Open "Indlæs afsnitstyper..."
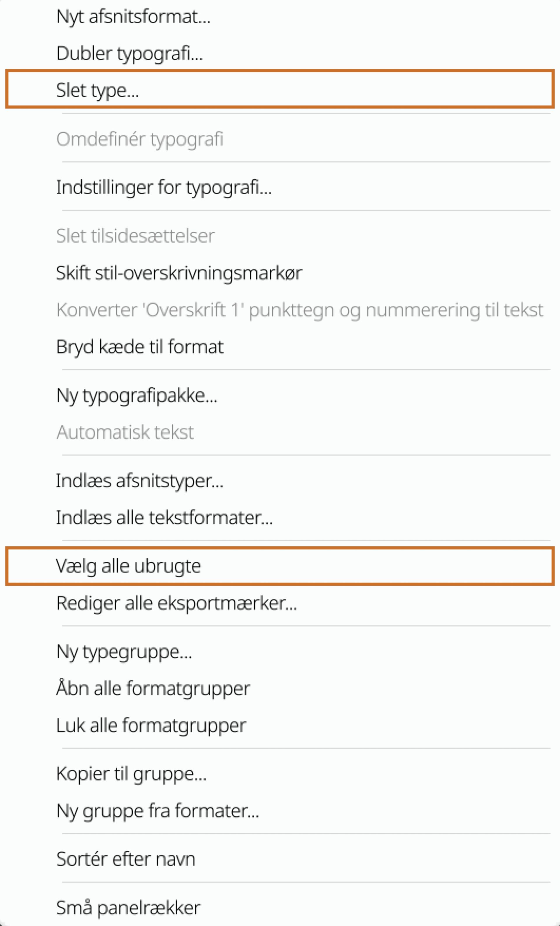560x926 pixels. tap(139, 483)
